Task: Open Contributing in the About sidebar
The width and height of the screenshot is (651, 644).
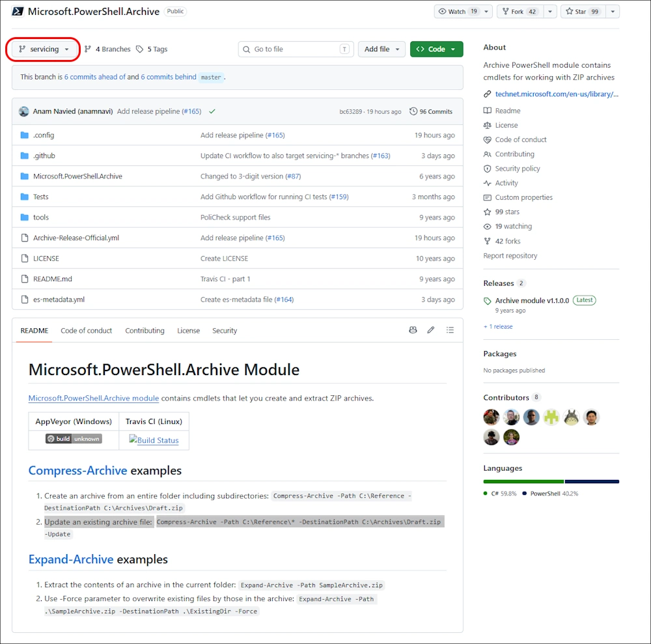Action: click(x=508, y=154)
